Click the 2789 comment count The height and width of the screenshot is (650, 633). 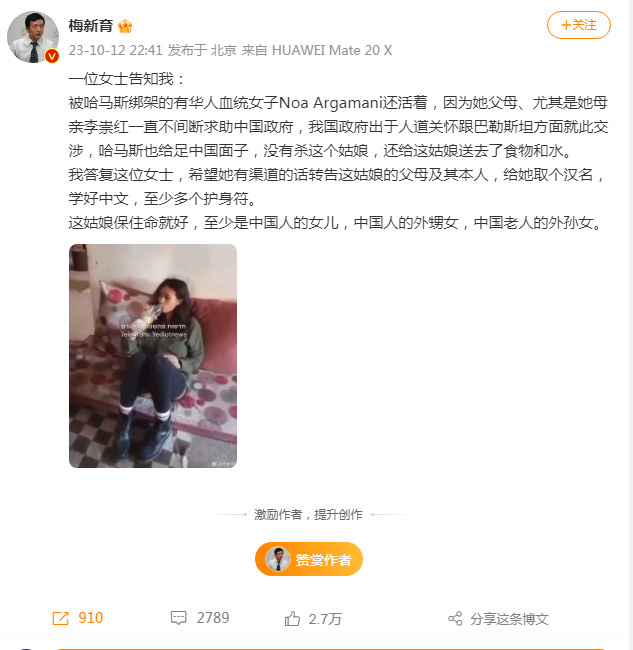coord(213,618)
